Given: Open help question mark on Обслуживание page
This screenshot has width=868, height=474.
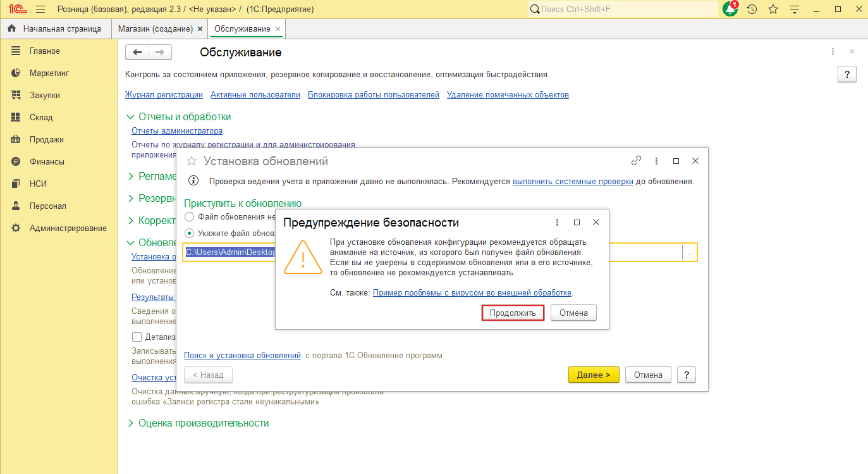Looking at the screenshot, I should point(847,74).
